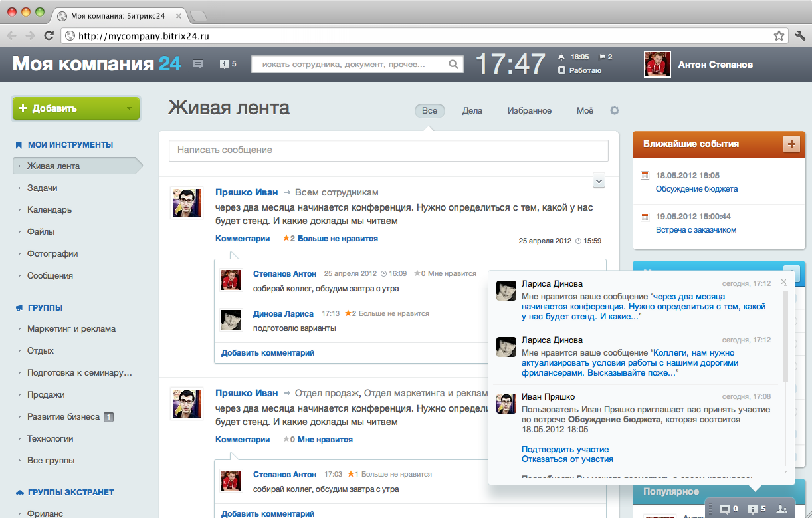Select Все feed filter tab
This screenshot has height=518, width=812.
[x=430, y=110]
